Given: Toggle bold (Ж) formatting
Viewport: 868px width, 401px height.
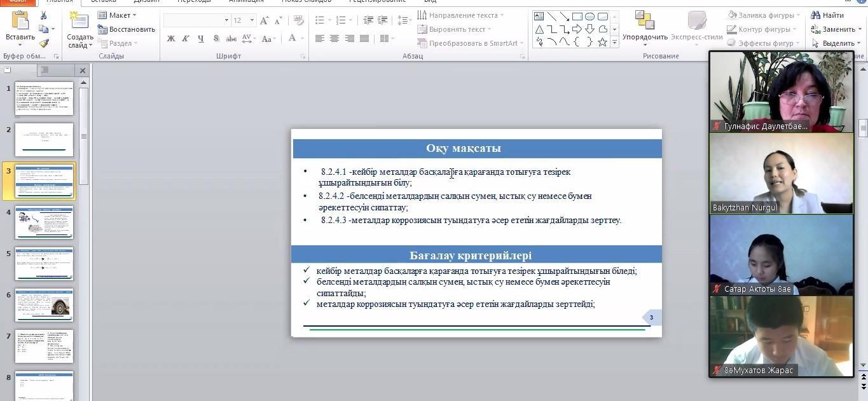Looking at the screenshot, I should tap(170, 39).
